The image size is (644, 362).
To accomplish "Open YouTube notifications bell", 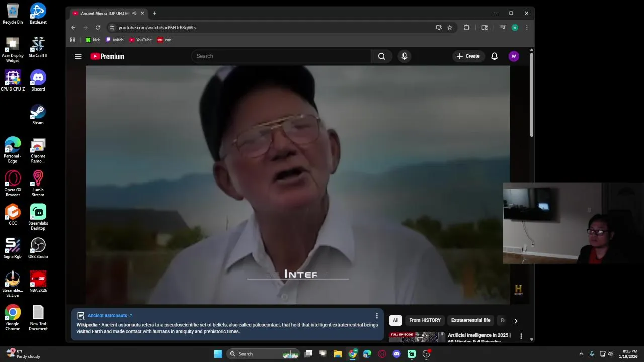I will [x=495, y=56].
